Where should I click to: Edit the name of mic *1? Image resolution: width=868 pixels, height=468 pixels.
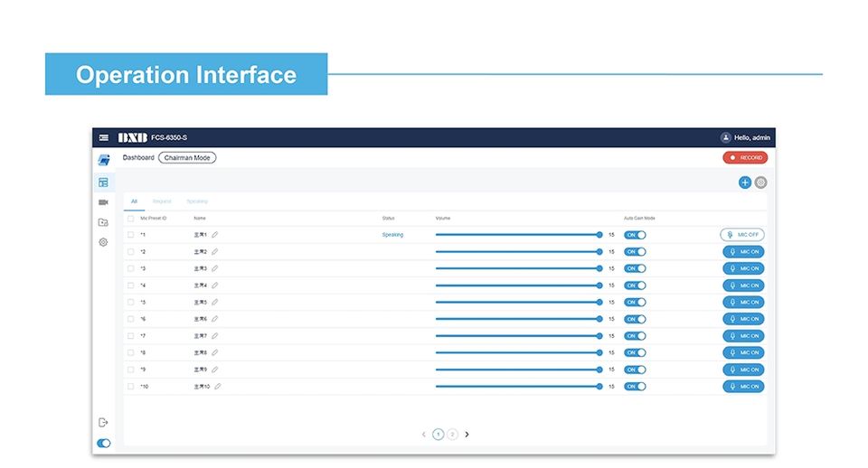coord(215,235)
